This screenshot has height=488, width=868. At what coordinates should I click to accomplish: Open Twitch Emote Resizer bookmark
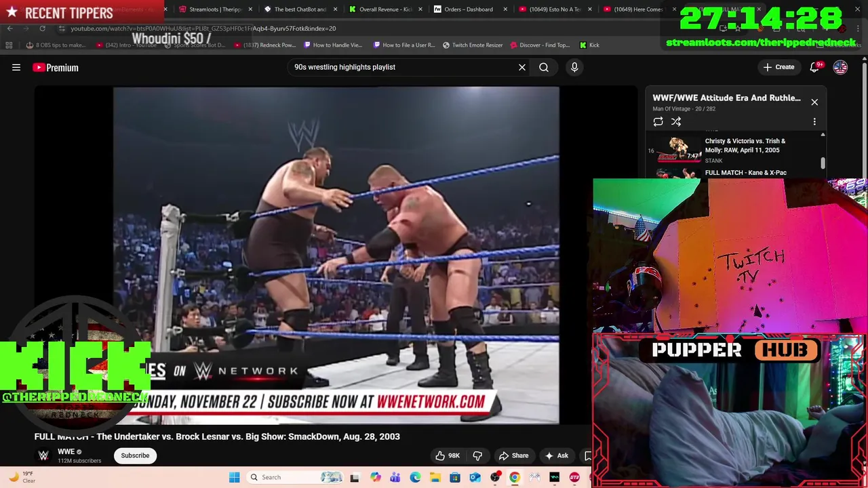click(473, 45)
